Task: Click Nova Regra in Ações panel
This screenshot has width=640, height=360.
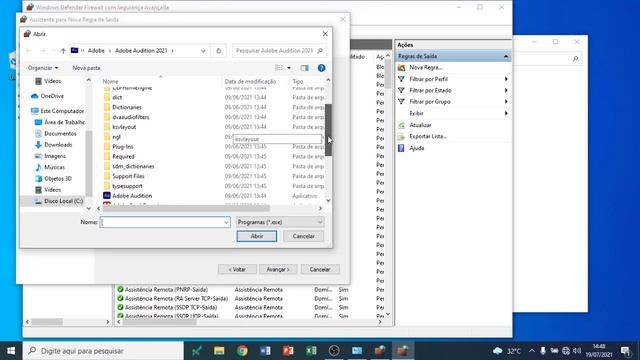Action: tap(426, 67)
